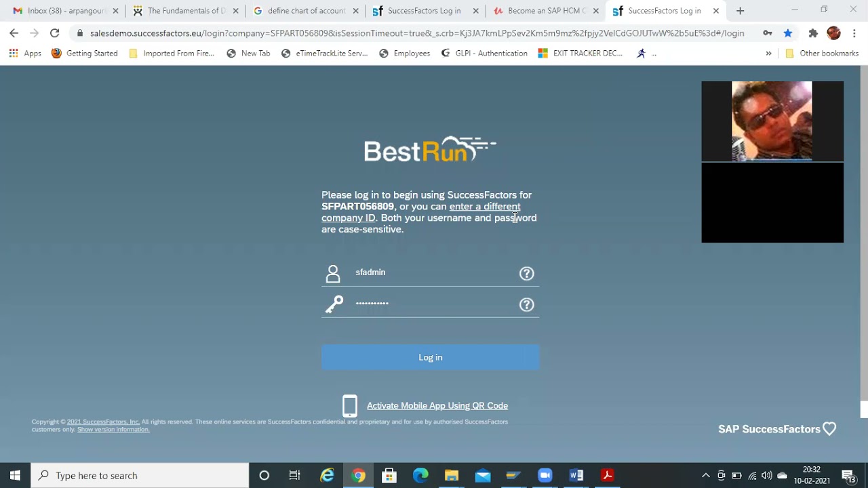This screenshot has width=868, height=488.
Task: Reload the page with the refresh icon
Action: (x=54, y=33)
